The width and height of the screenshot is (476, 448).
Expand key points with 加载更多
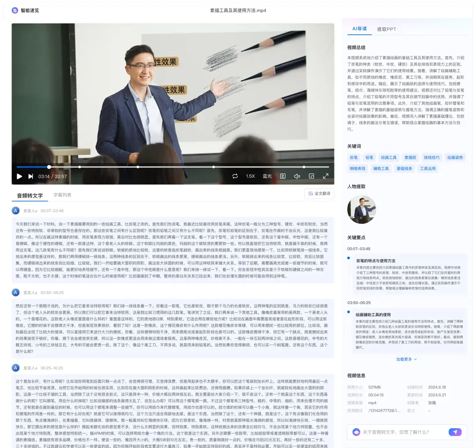click(406, 359)
